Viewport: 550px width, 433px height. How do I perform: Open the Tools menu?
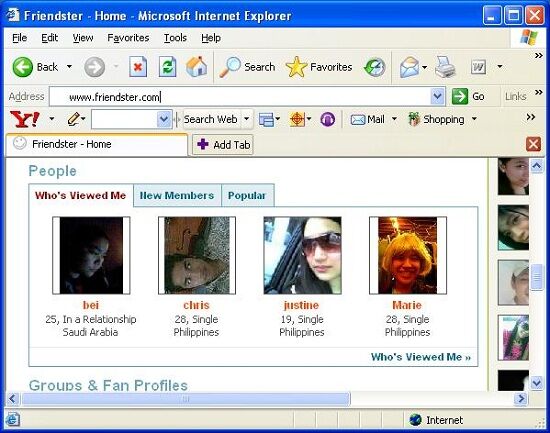175,38
